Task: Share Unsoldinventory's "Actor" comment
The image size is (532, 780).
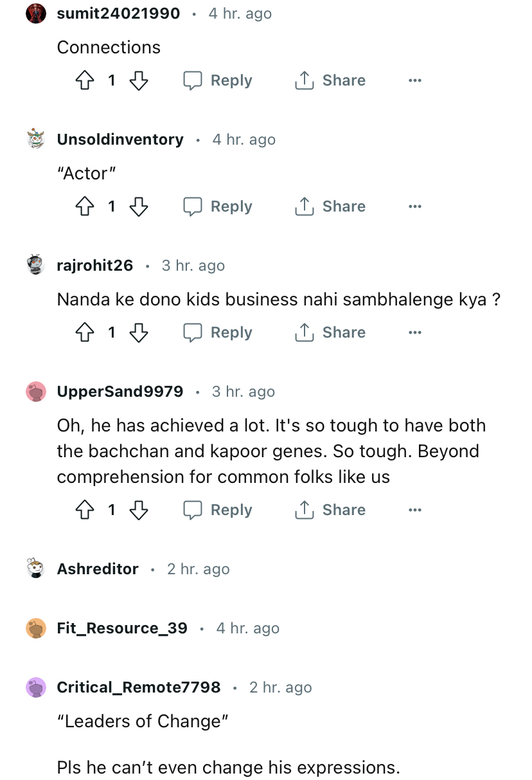Action: 330,206
